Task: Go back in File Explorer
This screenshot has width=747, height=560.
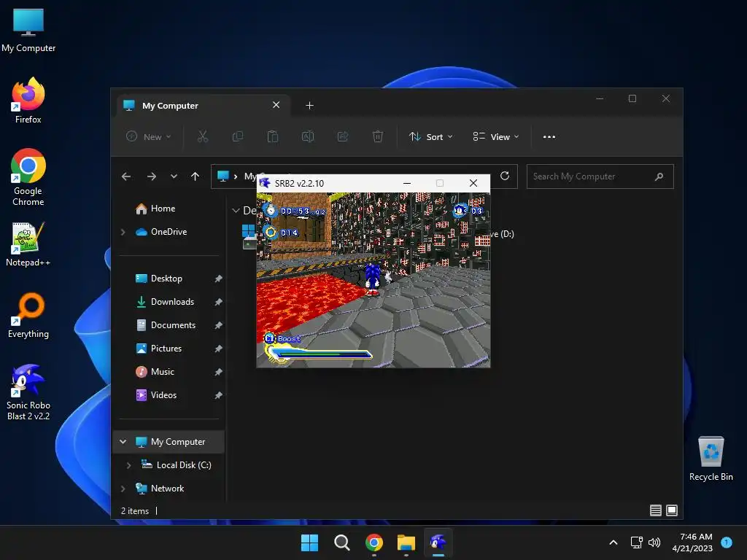Action: 126,176
